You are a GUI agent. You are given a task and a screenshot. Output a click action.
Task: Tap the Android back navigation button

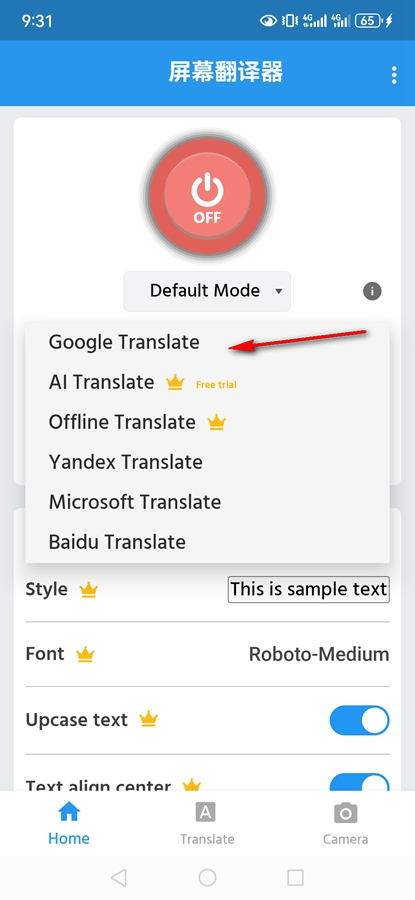[x=118, y=877]
